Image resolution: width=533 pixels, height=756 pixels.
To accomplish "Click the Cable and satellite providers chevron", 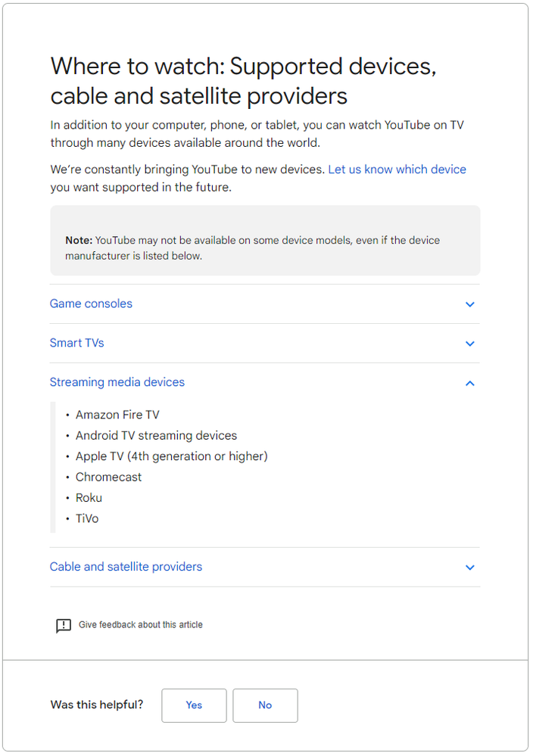I will tap(469, 568).
